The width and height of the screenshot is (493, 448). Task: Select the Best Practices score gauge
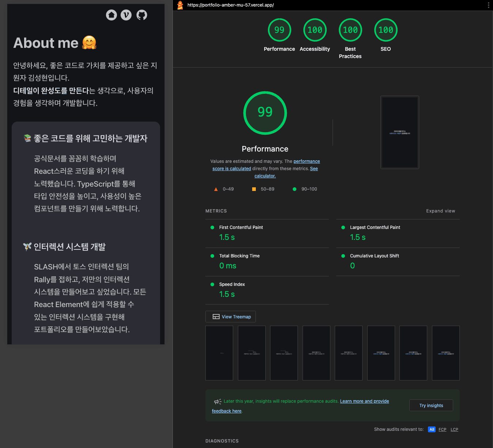coord(350,30)
